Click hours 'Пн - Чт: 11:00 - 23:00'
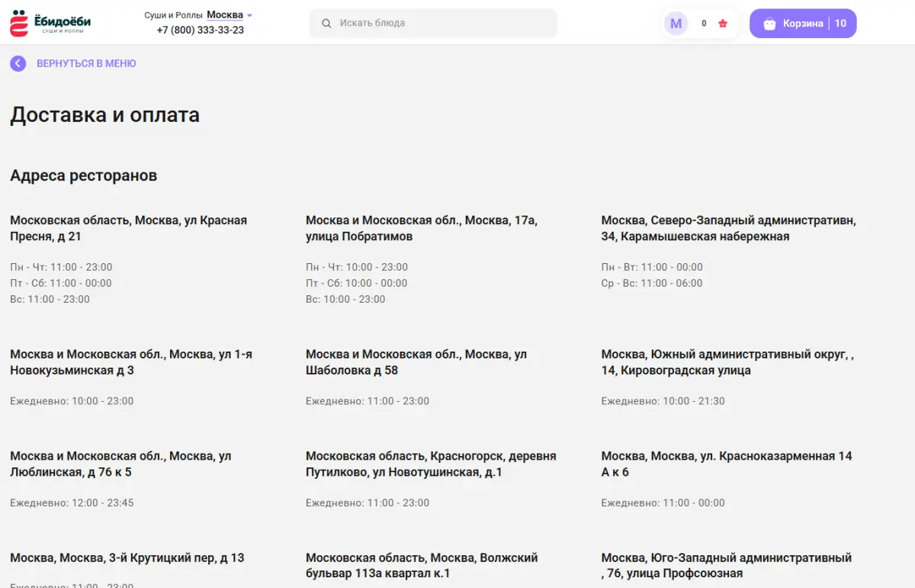 (x=61, y=267)
